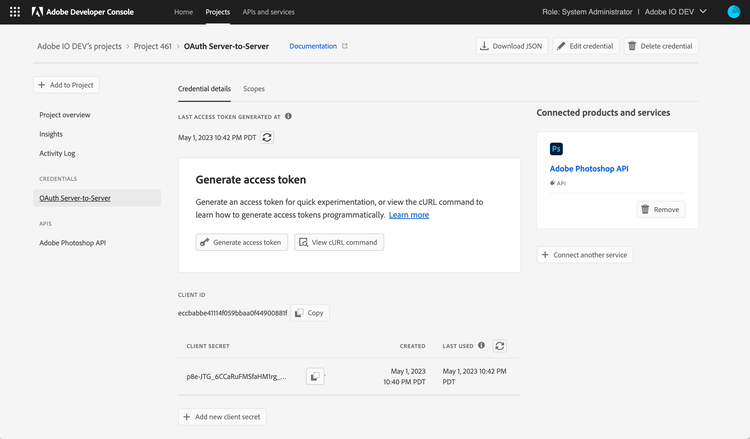Image resolution: width=750 pixels, height=439 pixels.
Task: Click View cURL command button
Action: tap(339, 242)
